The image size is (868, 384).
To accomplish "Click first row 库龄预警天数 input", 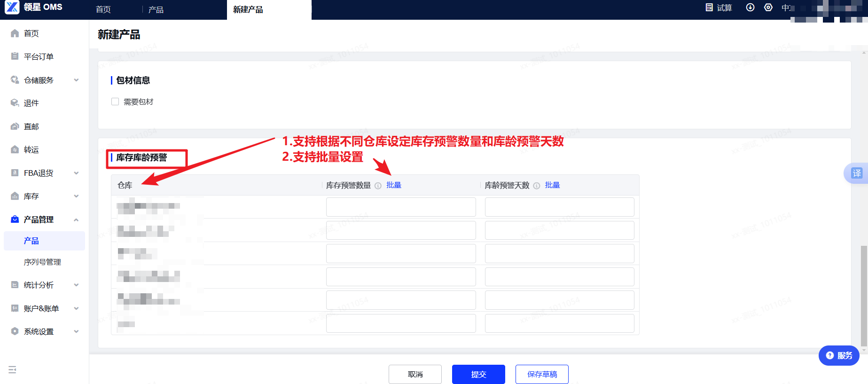I will [x=560, y=207].
